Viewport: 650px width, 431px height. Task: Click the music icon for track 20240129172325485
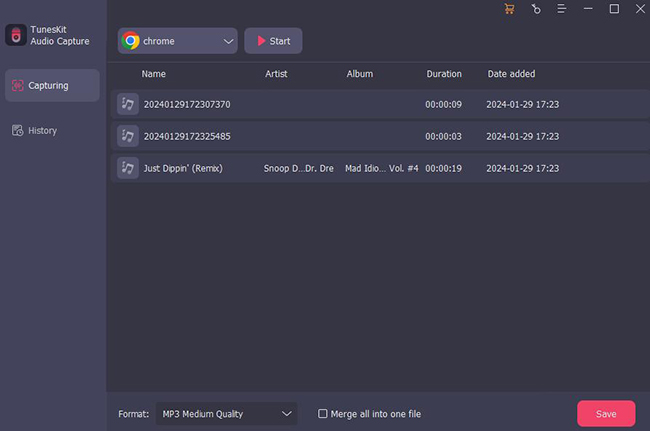[x=128, y=136]
